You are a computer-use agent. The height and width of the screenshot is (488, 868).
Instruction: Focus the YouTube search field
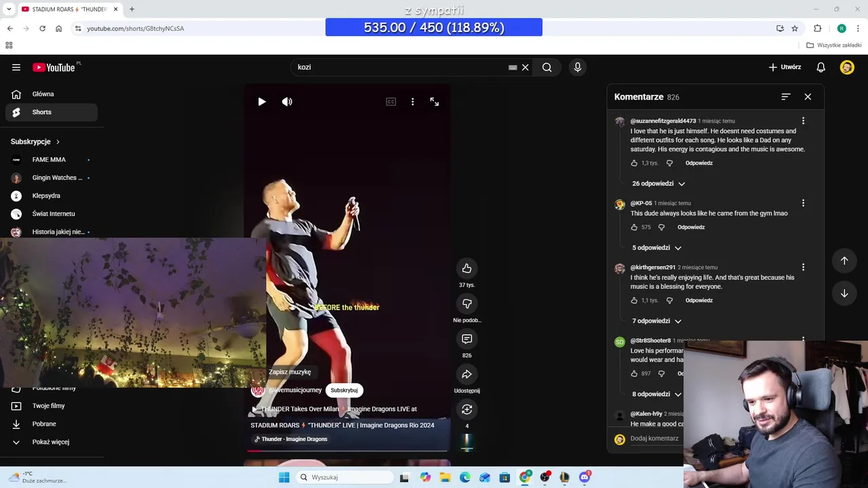400,67
